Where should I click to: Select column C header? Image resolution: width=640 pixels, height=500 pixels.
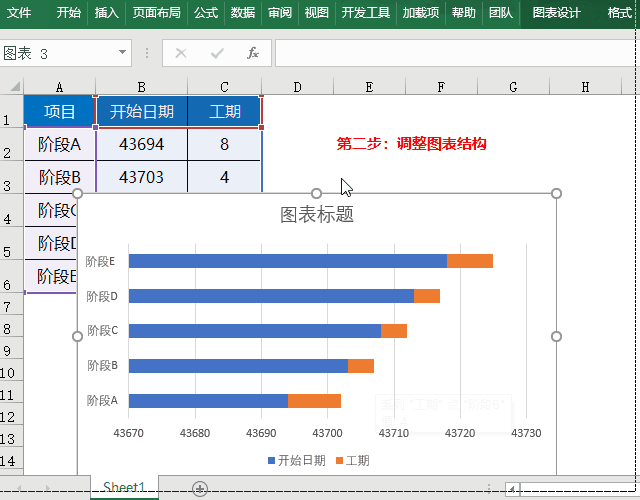coord(224,87)
